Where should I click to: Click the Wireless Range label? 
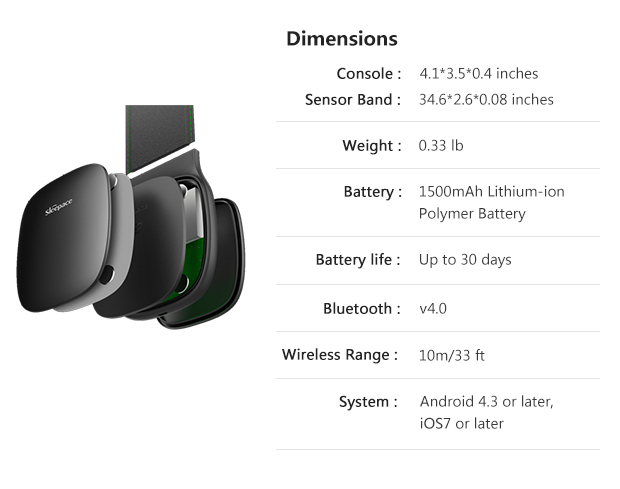pyautogui.click(x=341, y=354)
